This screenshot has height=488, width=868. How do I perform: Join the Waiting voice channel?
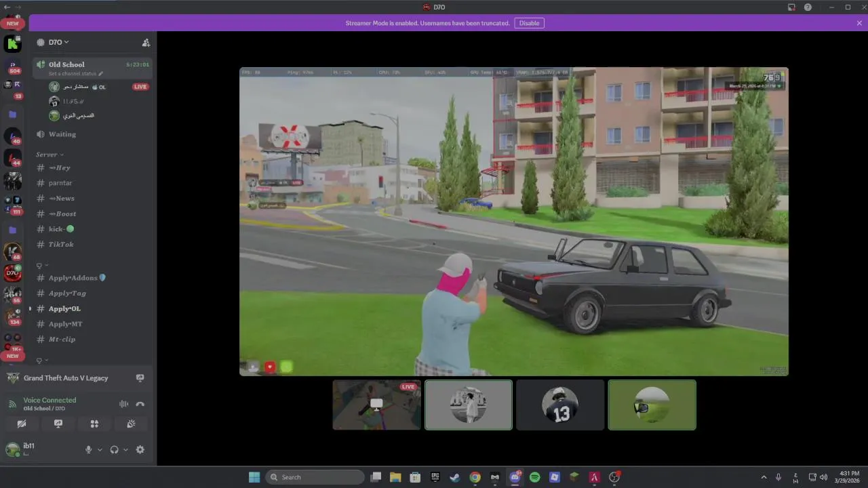click(x=93, y=134)
